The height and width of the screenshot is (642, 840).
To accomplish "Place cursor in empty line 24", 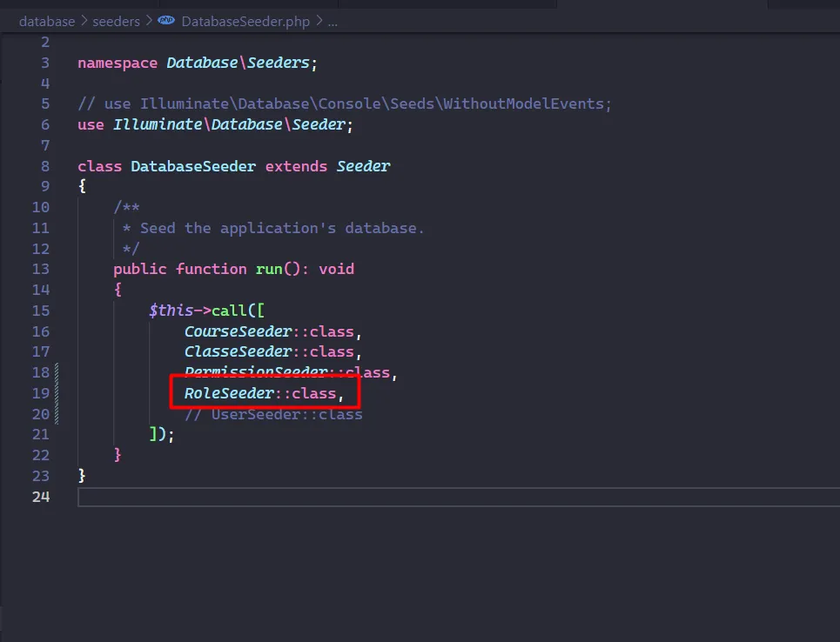I will pos(435,497).
